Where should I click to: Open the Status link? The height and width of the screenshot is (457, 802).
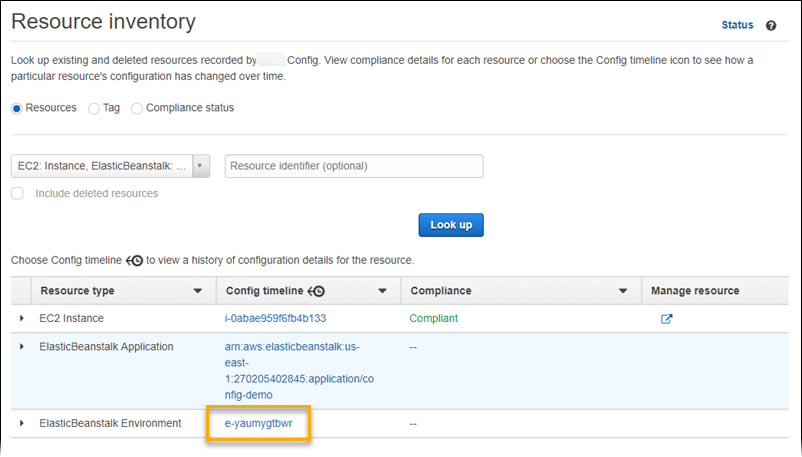(737, 26)
